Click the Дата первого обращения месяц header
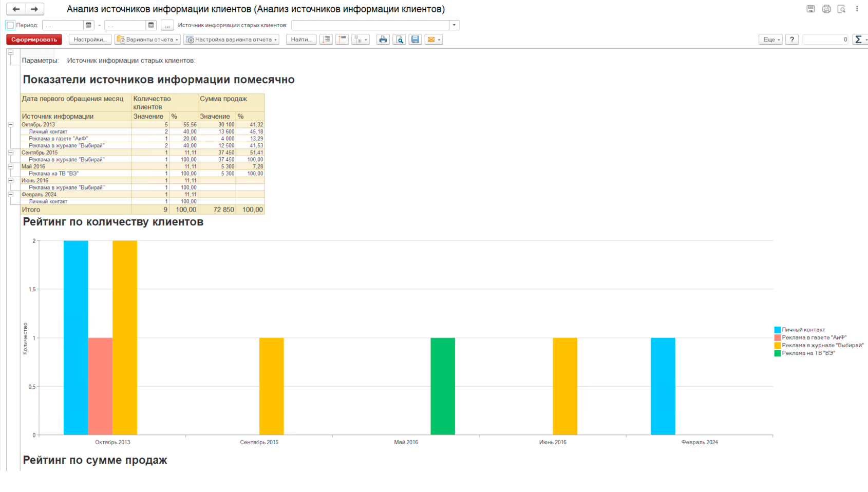The width and height of the screenshot is (868, 492). click(76, 103)
